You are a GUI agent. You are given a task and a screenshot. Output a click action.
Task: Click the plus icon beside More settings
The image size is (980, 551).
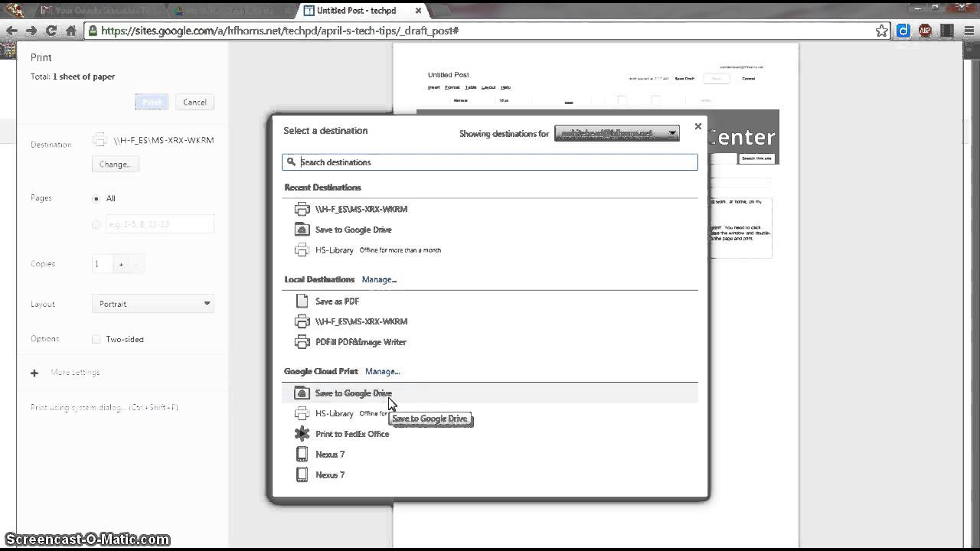34,373
